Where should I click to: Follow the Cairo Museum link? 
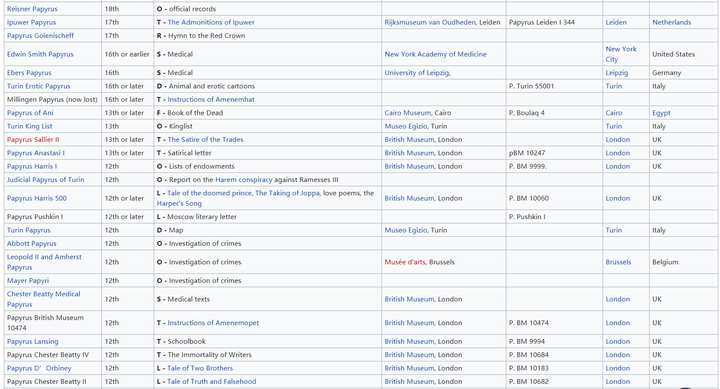pos(408,113)
